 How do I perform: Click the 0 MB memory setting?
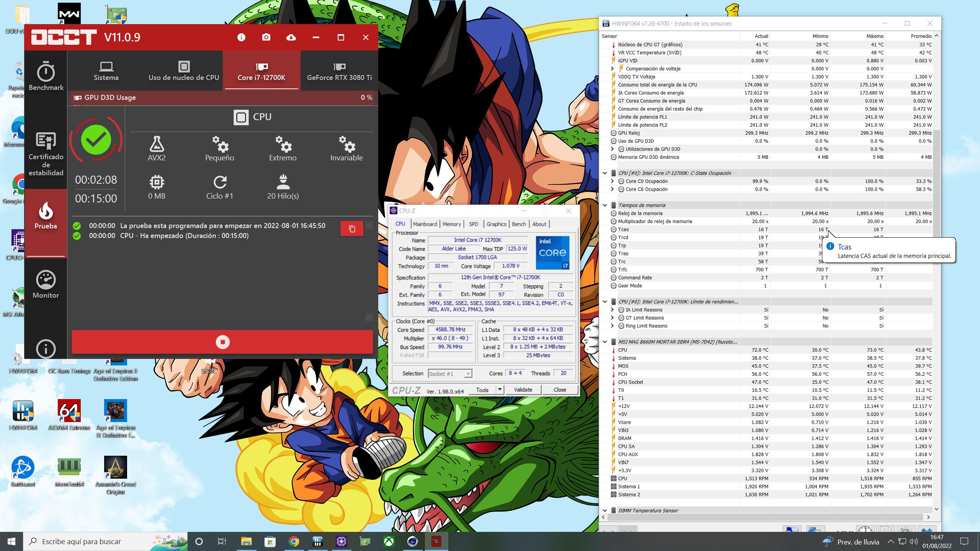point(157,187)
